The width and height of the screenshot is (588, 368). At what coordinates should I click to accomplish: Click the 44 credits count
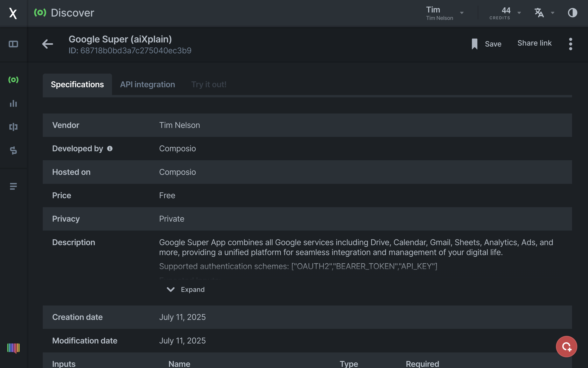tap(506, 11)
